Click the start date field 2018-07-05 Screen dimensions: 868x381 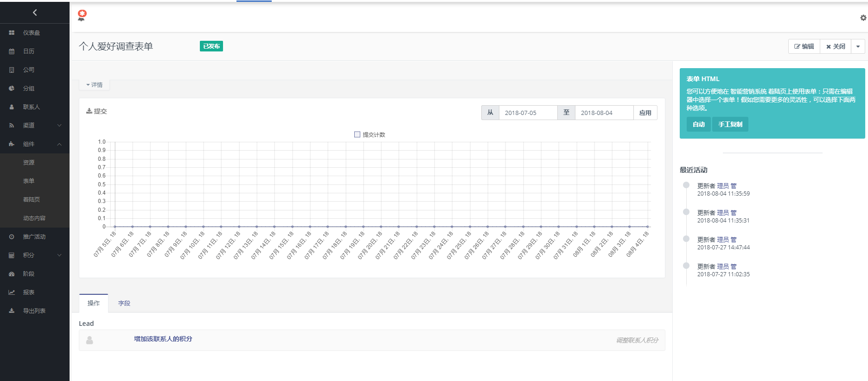click(x=528, y=113)
